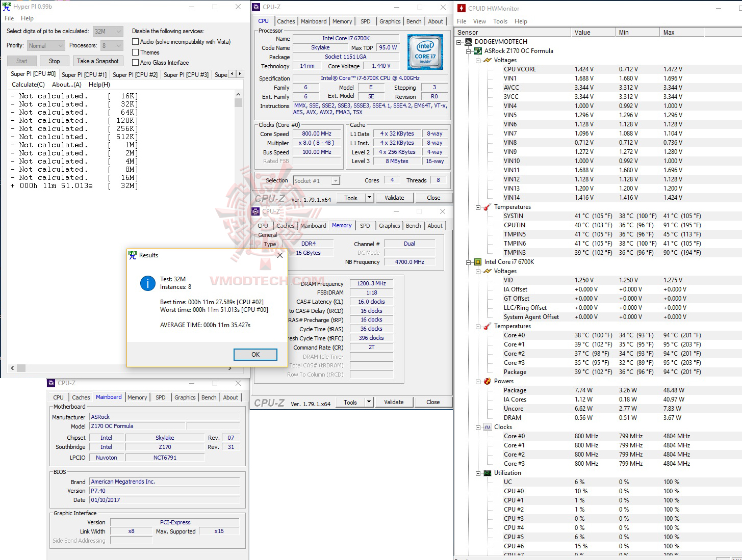The image size is (742, 560).
Task: Close the Results dialog with the X
Action: point(279,255)
